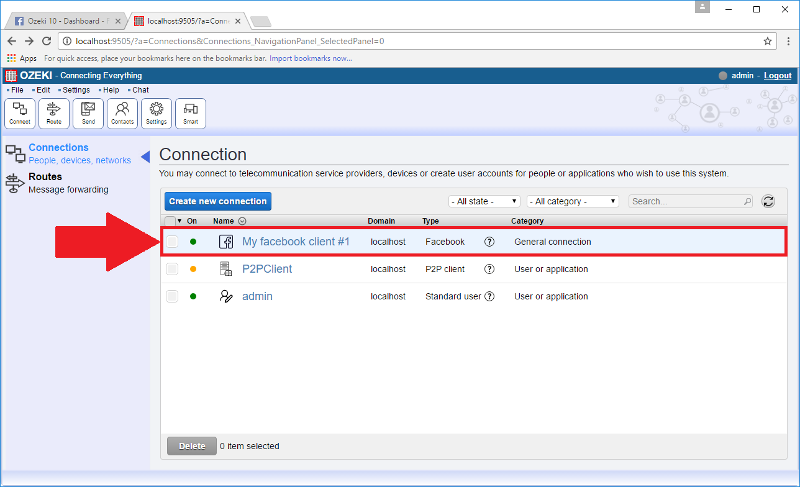This screenshot has width=800, height=487.
Task: Select Routes in the left sidebar
Action: pos(45,177)
